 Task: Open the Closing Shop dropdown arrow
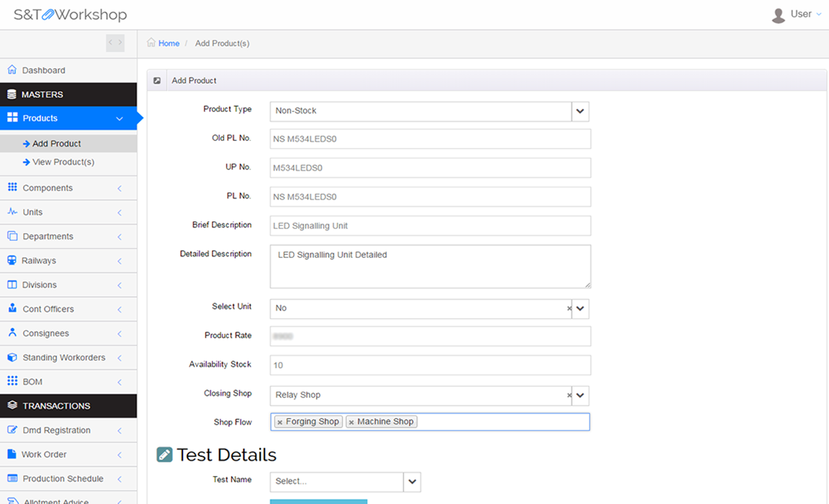(580, 396)
